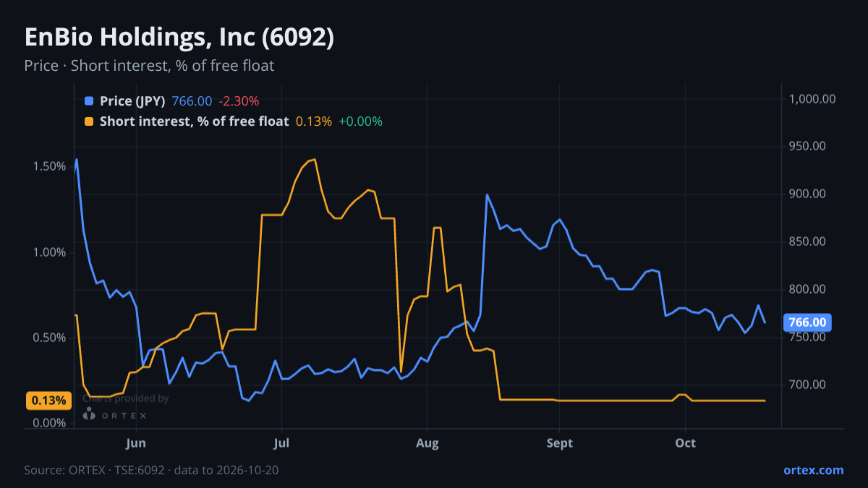This screenshot has width=868, height=488.
Task: Click the 1.50% left axis label
Action: (x=51, y=166)
